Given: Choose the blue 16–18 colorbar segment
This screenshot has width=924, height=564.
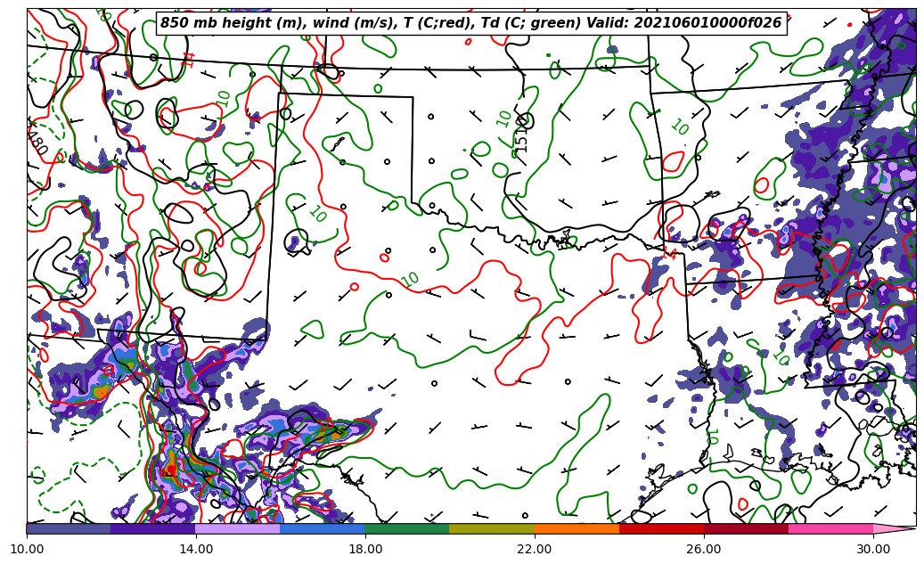Looking at the screenshot, I should 322,528.
